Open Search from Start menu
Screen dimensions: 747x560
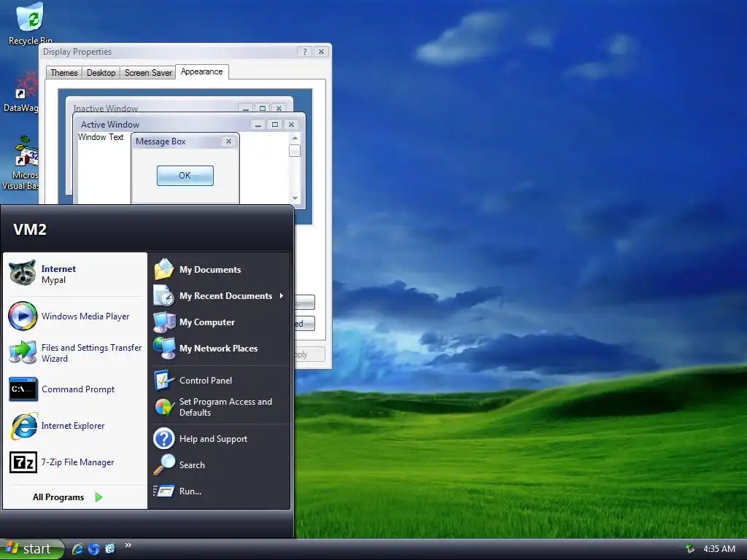(x=219, y=464)
